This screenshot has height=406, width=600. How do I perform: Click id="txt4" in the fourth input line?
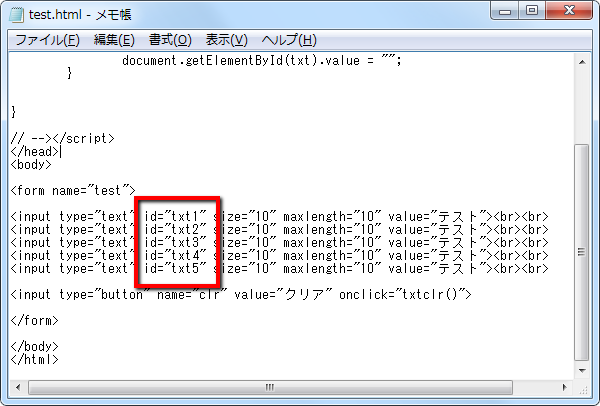coord(175,256)
